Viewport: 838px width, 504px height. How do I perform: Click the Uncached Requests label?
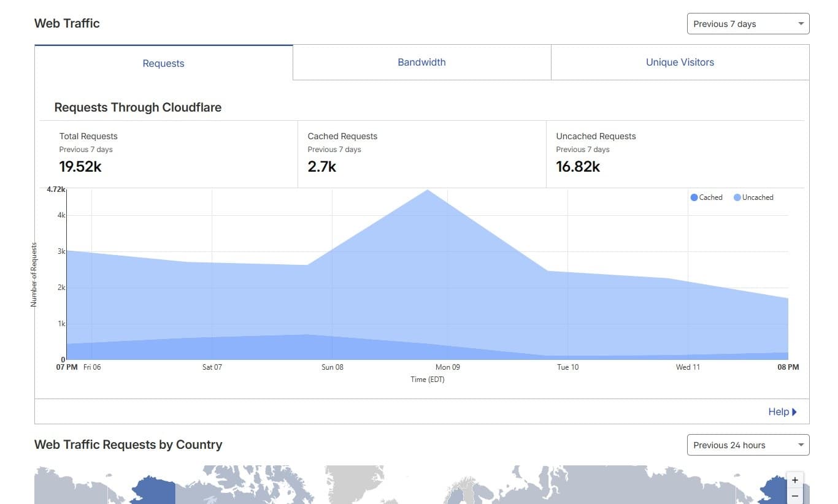pos(596,136)
